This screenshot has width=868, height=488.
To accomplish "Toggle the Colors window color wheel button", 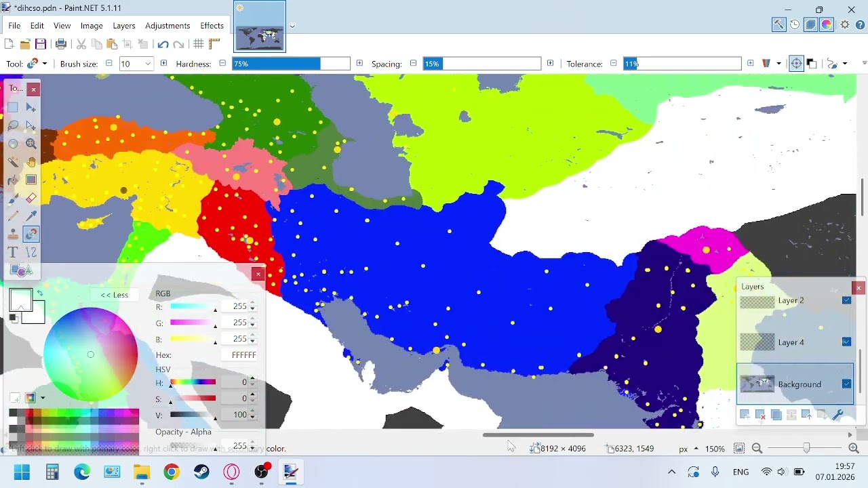I will click(827, 24).
